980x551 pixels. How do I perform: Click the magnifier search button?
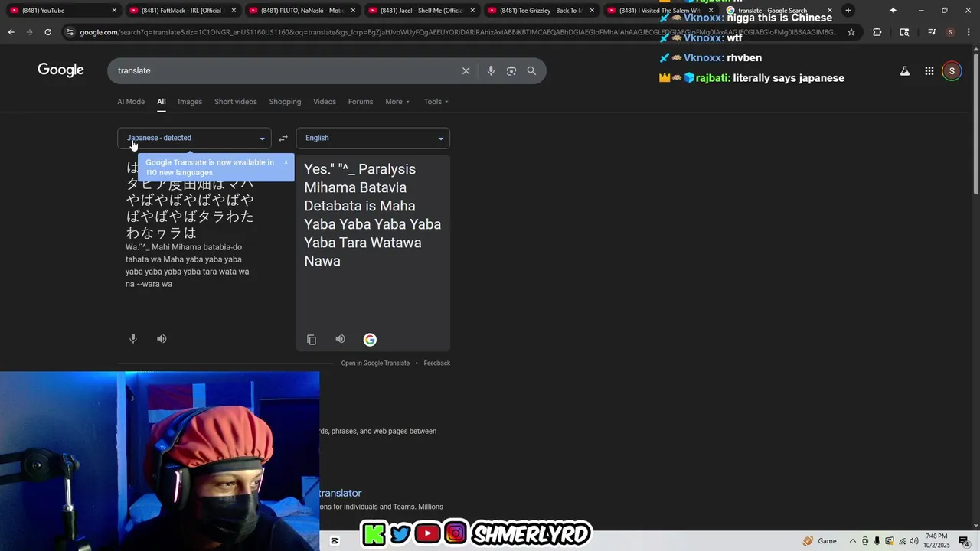pos(531,70)
